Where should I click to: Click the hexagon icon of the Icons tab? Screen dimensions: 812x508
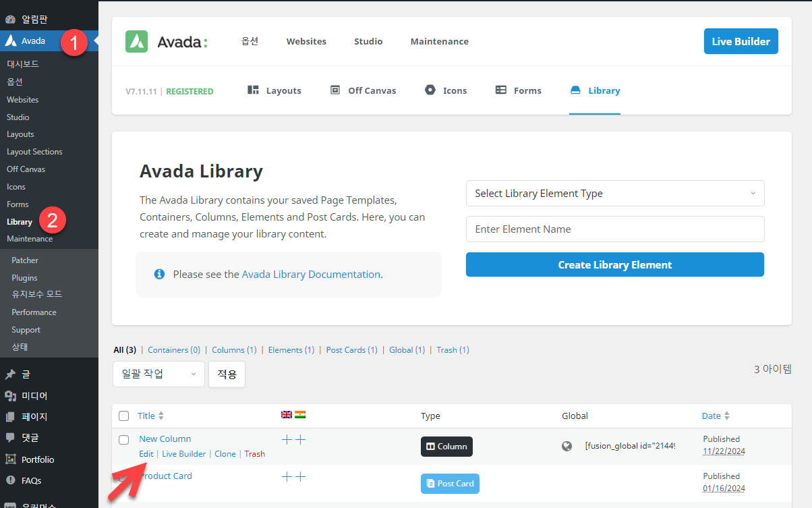point(430,90)
